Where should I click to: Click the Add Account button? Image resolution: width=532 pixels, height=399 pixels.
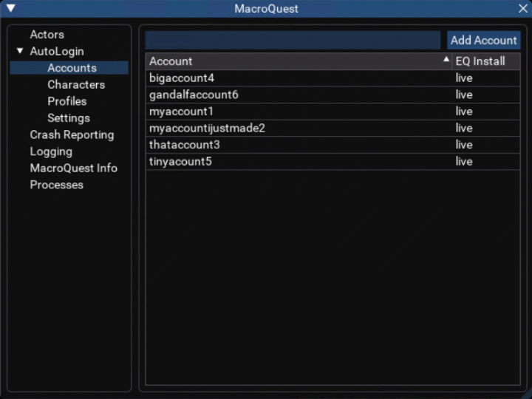[483, 41]
